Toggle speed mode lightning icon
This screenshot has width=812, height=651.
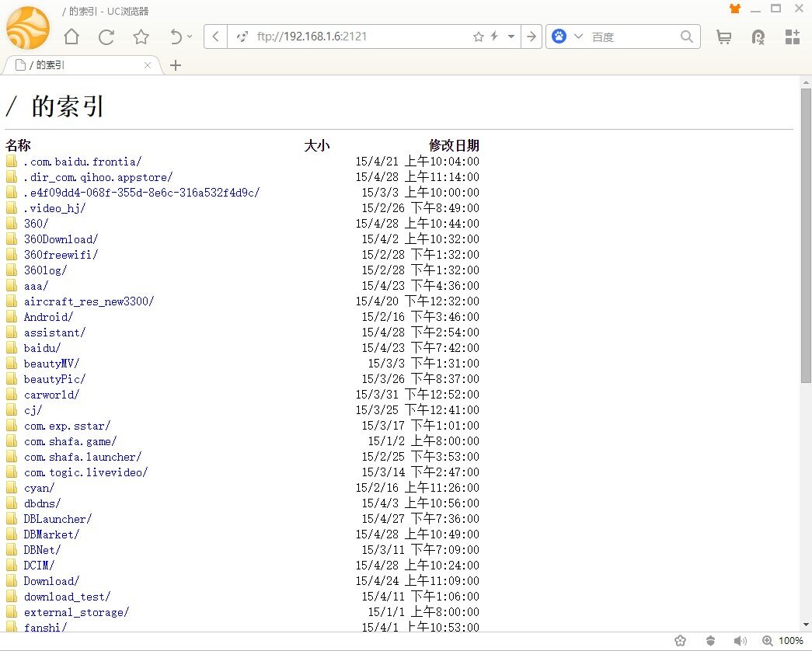[x=494, y=37]
